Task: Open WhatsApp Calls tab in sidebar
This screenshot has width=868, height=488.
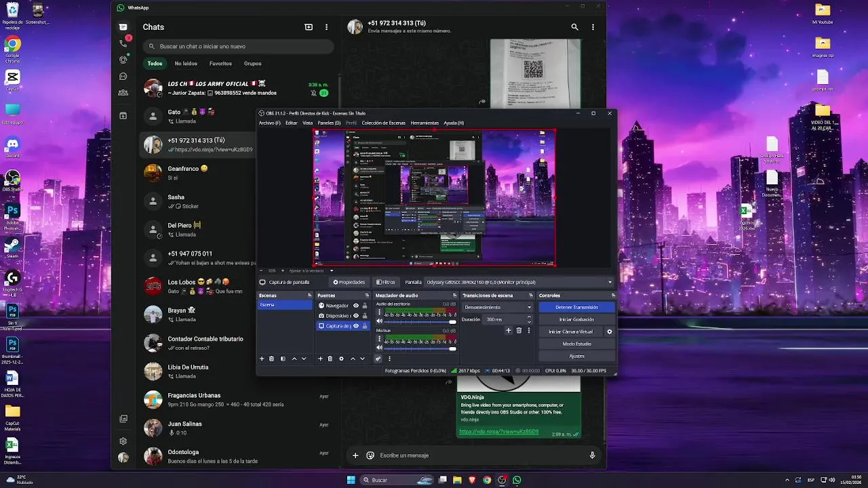Action: 123,43
